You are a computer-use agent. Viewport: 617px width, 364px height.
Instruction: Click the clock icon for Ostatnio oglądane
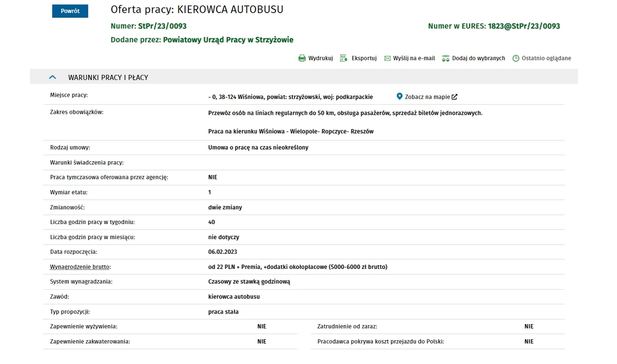click(x=516, y=58)
